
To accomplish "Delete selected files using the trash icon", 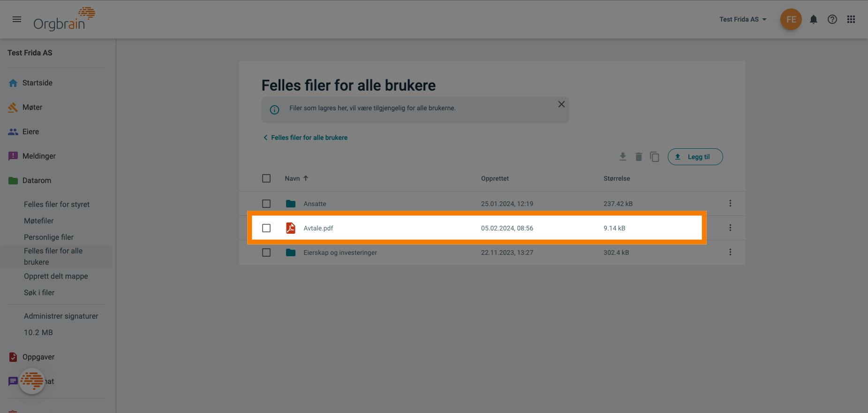I will pos(639,156).
